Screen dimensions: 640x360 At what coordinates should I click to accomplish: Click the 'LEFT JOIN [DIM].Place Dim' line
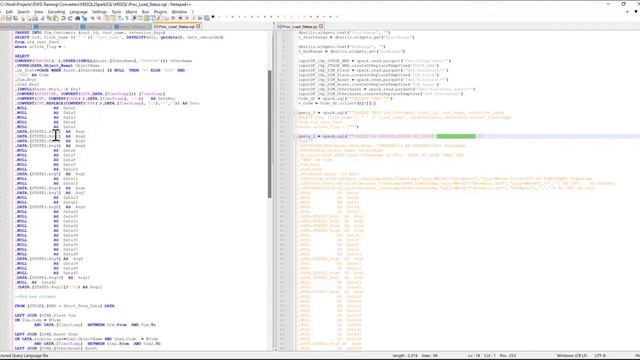pyautogui.click(x=45, y=316)
